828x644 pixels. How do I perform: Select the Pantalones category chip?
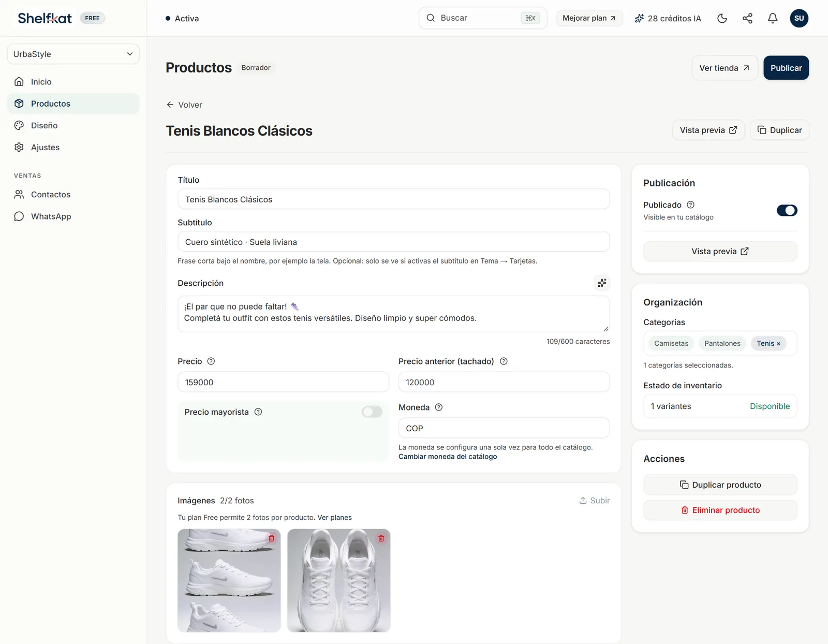[722, 343]
